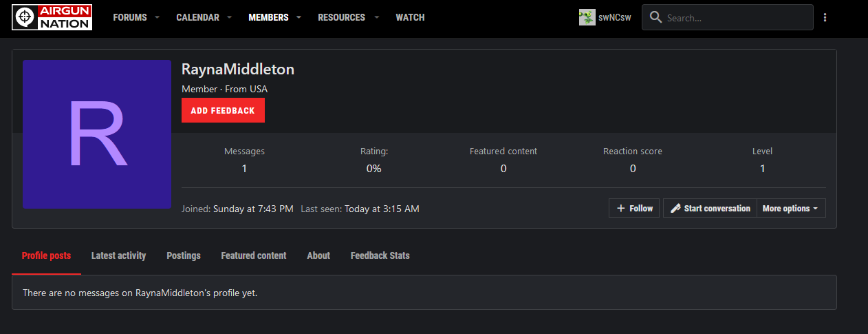Click the swNCsw username link
Screen dimensions: 868x334
pyautogui.click(x=615, y=18)
